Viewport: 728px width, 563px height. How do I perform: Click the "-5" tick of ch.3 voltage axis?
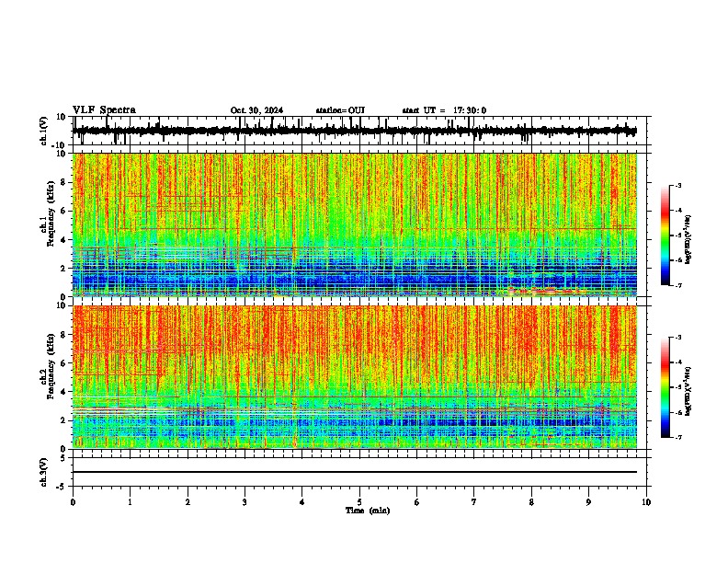pyautogui.click(x=62, y=487)
